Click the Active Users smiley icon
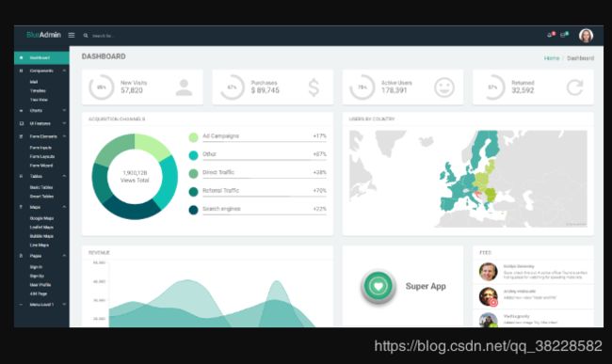 444,87
